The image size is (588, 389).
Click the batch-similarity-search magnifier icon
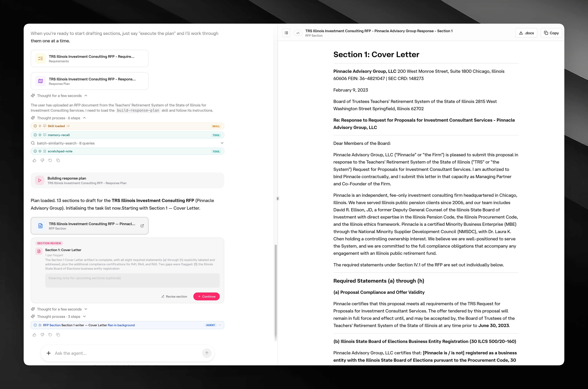(33, 143)
